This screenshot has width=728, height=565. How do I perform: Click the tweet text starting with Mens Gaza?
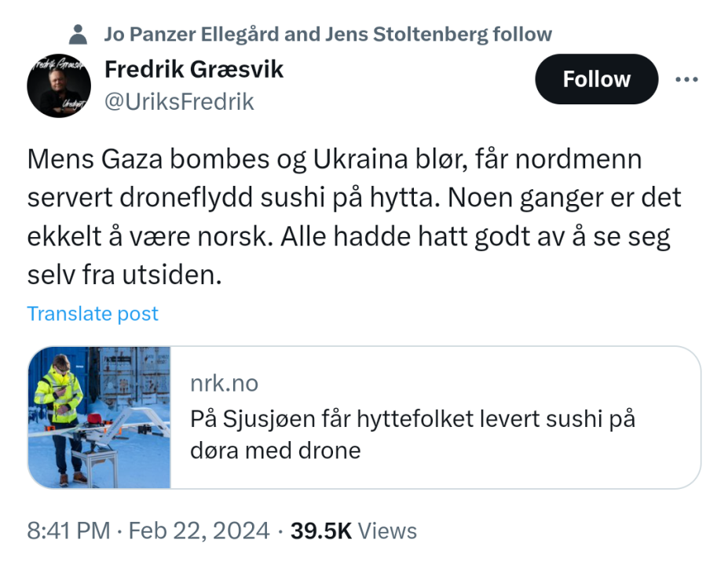pos(335,159)
